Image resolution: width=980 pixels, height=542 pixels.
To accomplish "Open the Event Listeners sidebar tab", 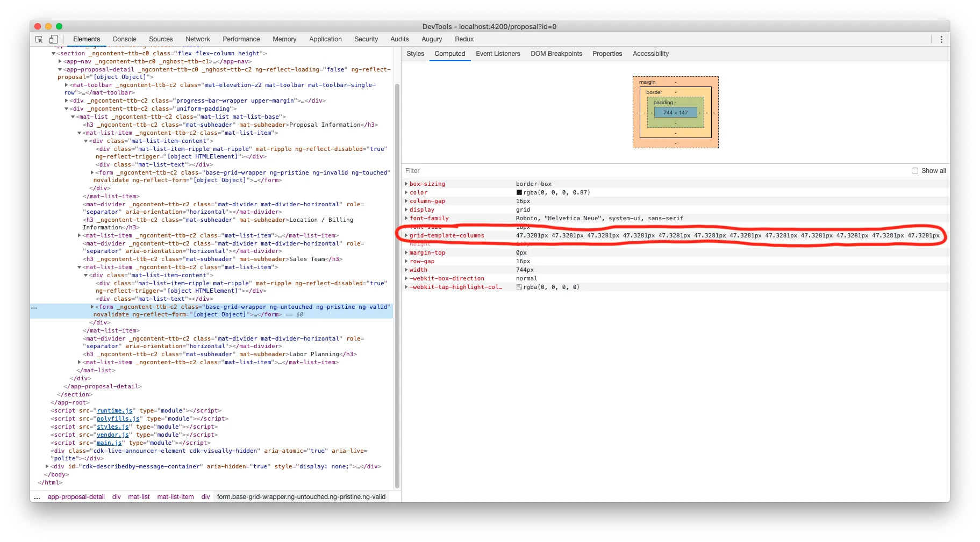I will (498, 54).
